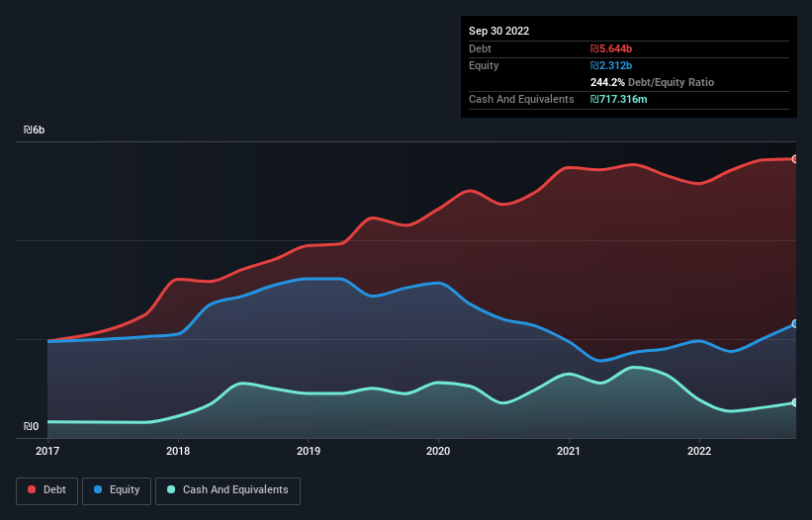Screen dimensions: 812x520
Task: Click the 2019 x-axis label
Action: pos(309,451)
